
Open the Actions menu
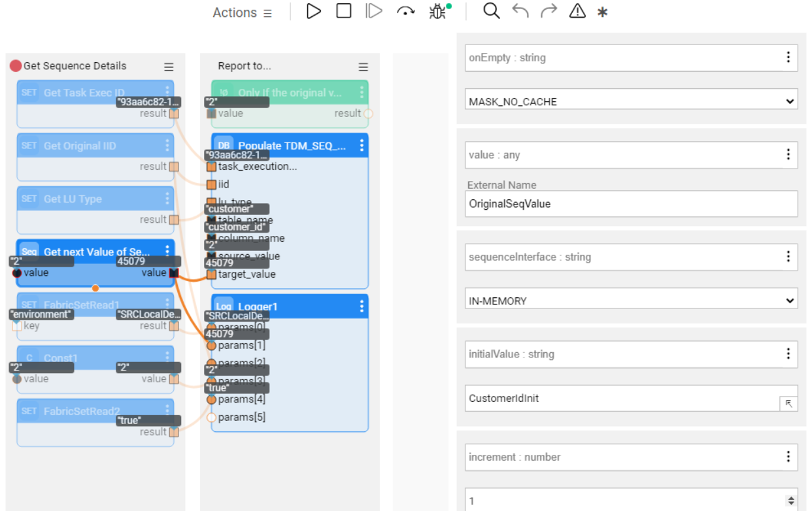tap(242, 12)
